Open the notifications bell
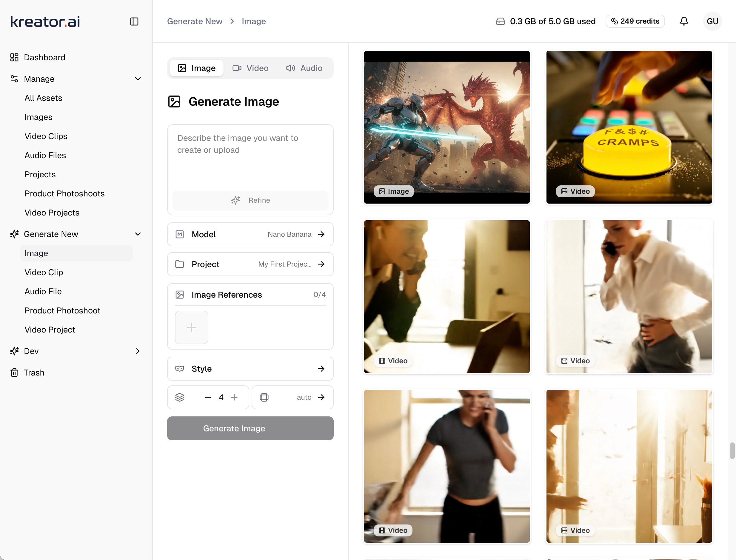The image size is (736, 560). coord(684,21)
